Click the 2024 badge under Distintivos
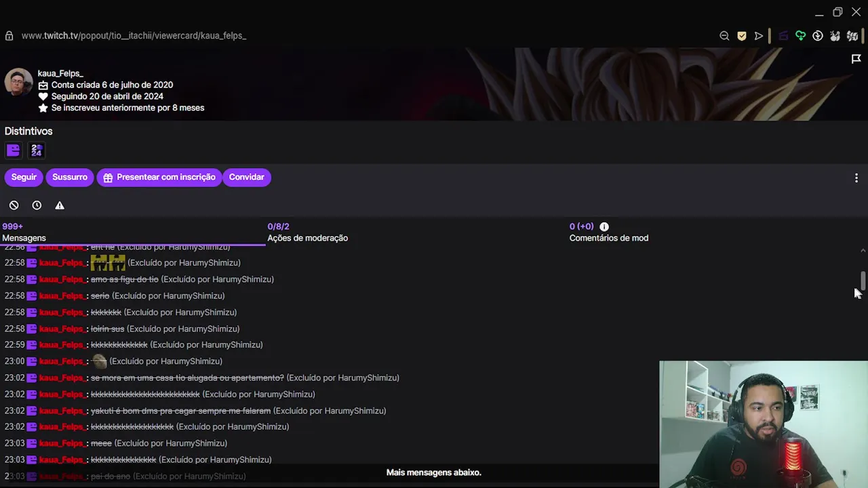 point(37,150)
